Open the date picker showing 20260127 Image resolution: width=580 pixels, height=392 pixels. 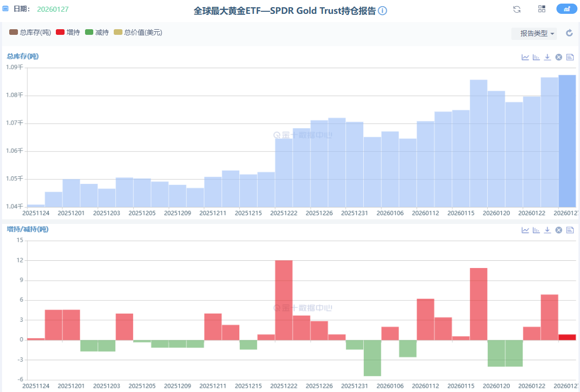(53, 9)
